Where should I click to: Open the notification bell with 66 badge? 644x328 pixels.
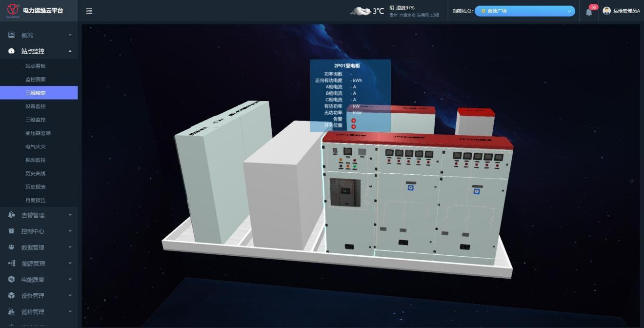(589, 12)
